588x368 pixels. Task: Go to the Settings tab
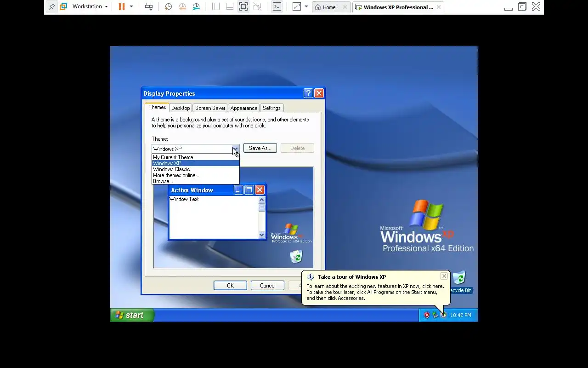tap(271, 108)
